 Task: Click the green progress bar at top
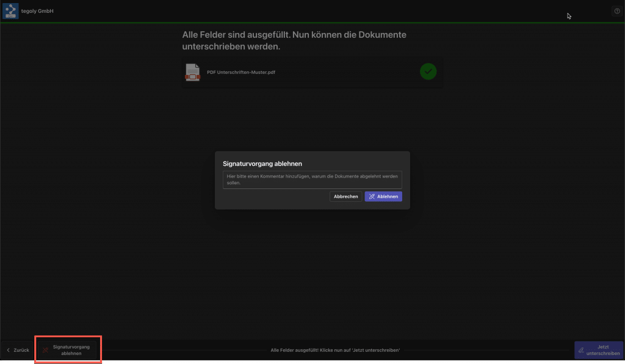tap(312, 23)
